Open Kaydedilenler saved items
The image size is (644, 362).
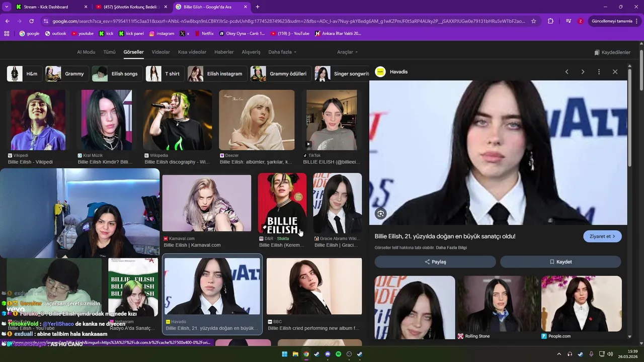612,52
